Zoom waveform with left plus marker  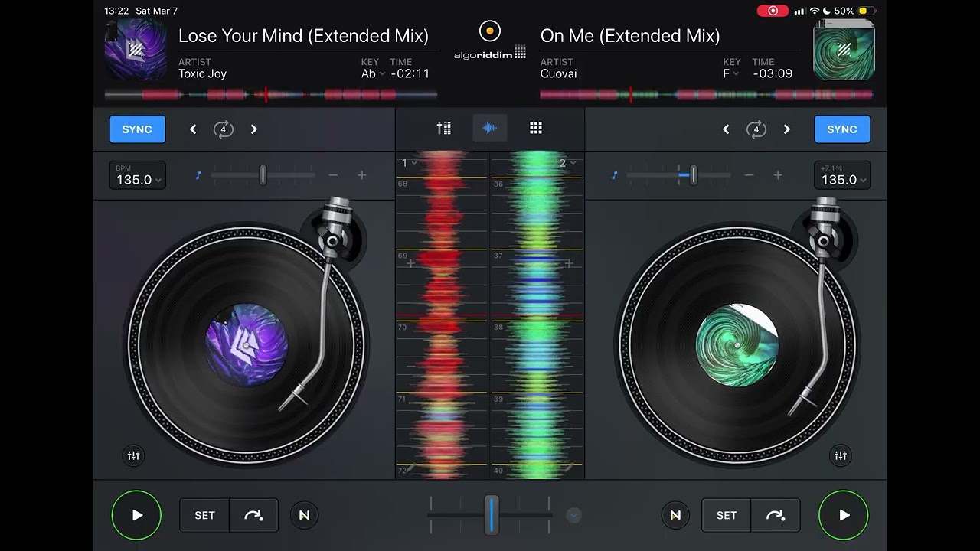point(410,264)
